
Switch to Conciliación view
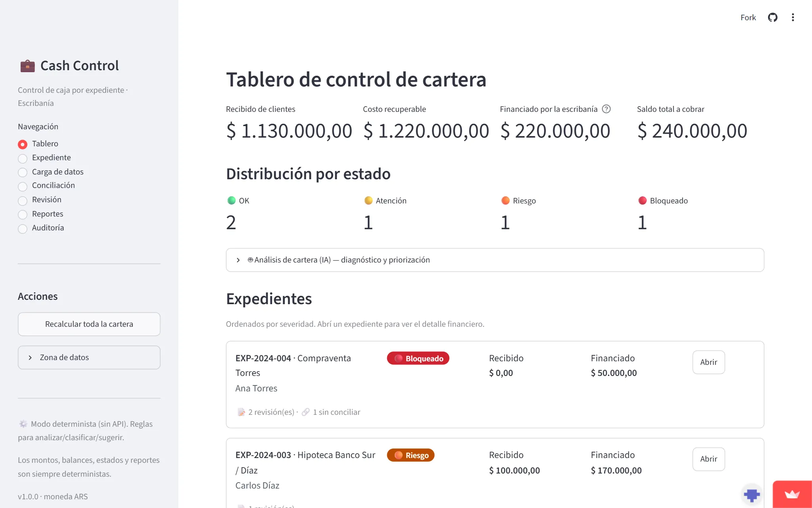click(x=23, y=186)
